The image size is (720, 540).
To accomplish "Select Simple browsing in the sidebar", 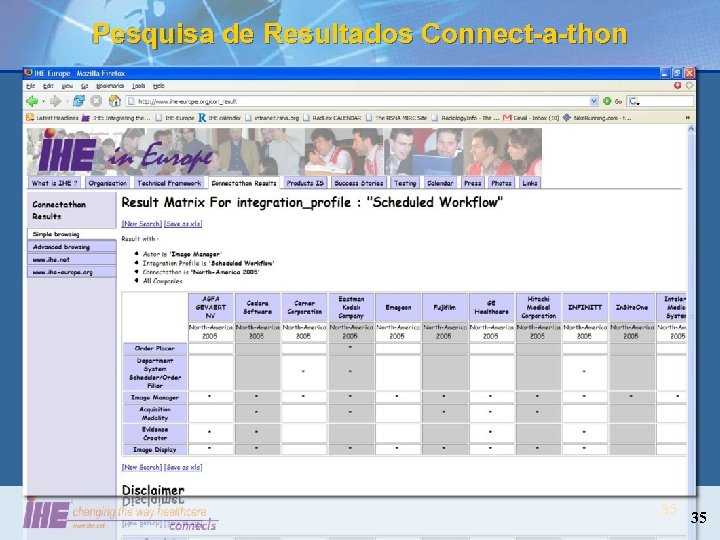I will pyautogui.click(x=72, y=234).
